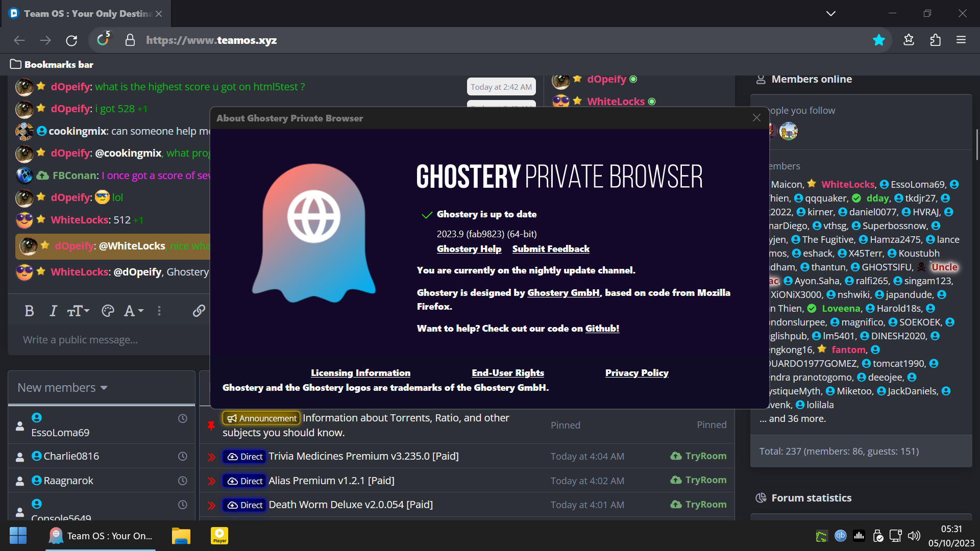Click the clock icon beside EssoLoma69
This screenshot has height=551, width=980.
coord(182,418)
